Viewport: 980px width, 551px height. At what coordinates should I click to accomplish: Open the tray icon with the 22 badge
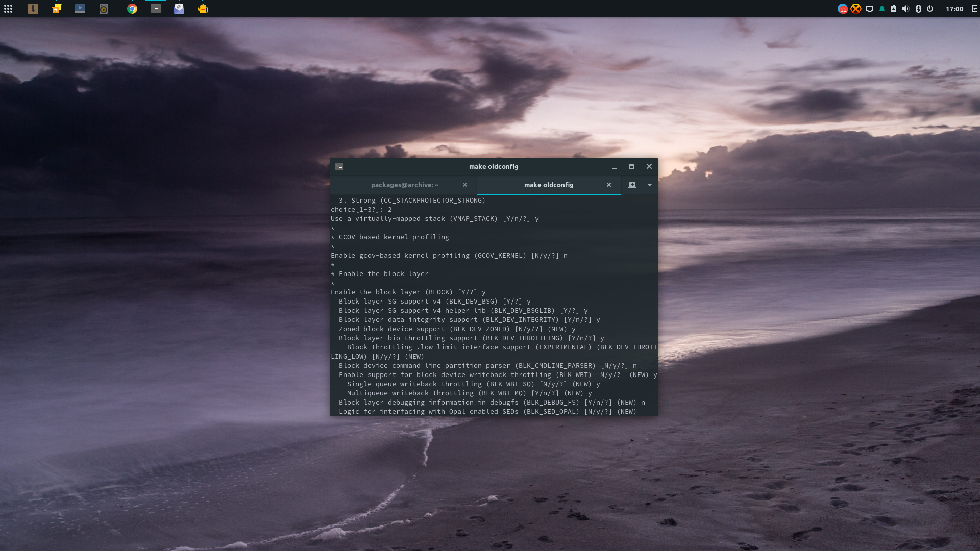[843, 9]
